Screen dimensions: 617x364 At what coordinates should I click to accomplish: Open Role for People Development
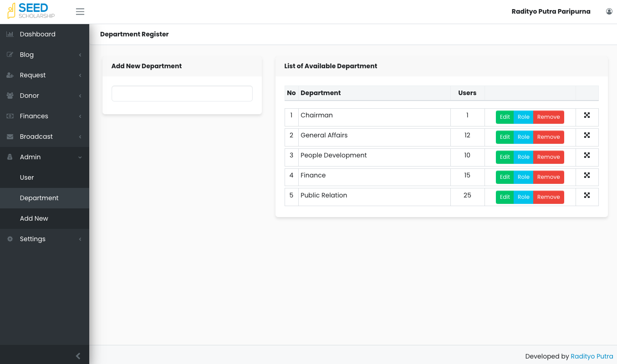[x=523, y=157]
